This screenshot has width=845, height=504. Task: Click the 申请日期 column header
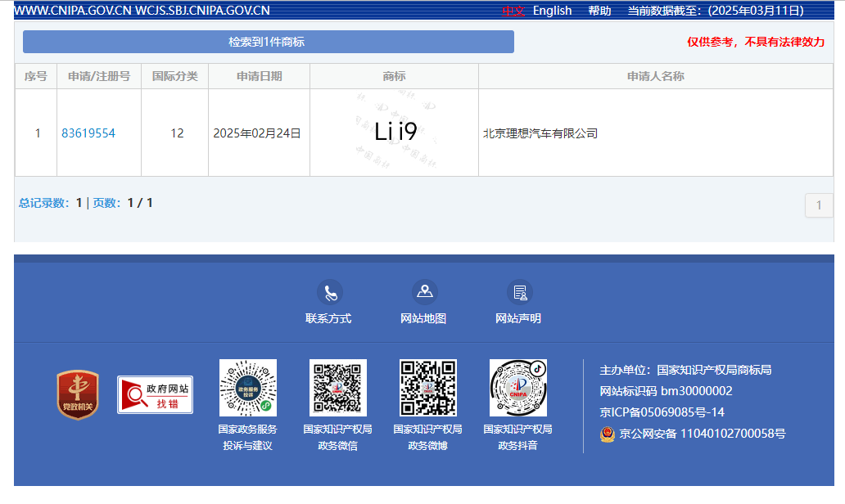[259, 76]
